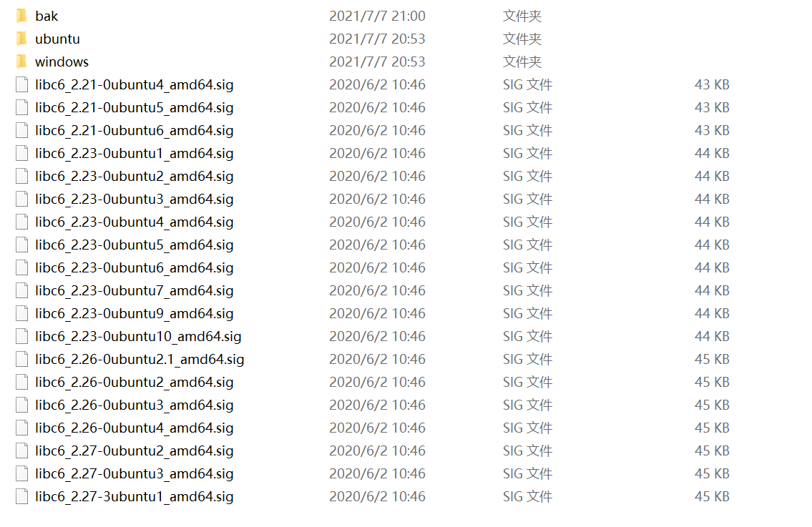The height and width of the screenshot is (527, 812).
Task: Select file libc6_2.23-0ubuntu7_amd64.sig
Action: click(134, 291)
